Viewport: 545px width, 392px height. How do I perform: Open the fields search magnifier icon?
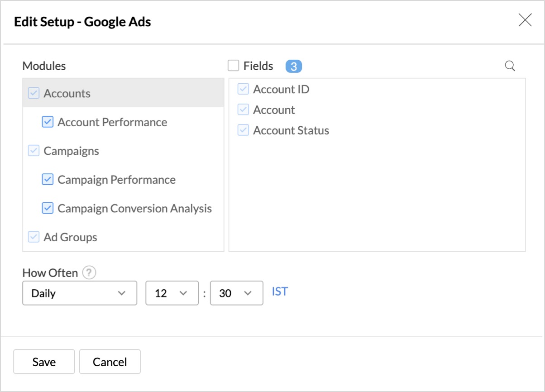(510, 66)
